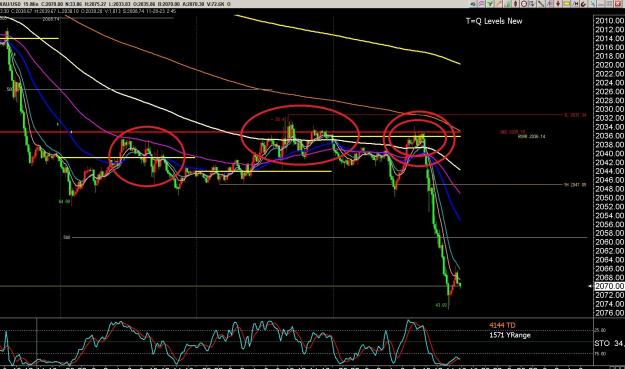Click the V:72.6K volume readout in title
Viewport: 625px width, 369px height.
click(x=215, y=4)
